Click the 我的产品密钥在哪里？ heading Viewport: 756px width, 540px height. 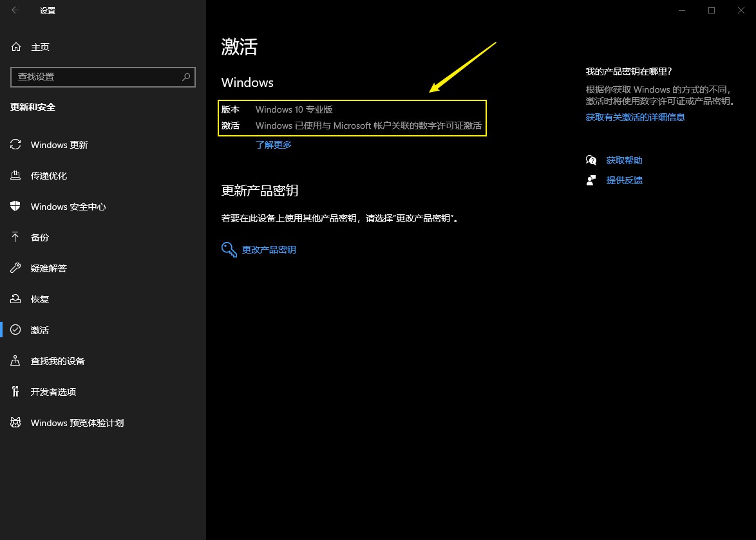[x=628, y=71]
